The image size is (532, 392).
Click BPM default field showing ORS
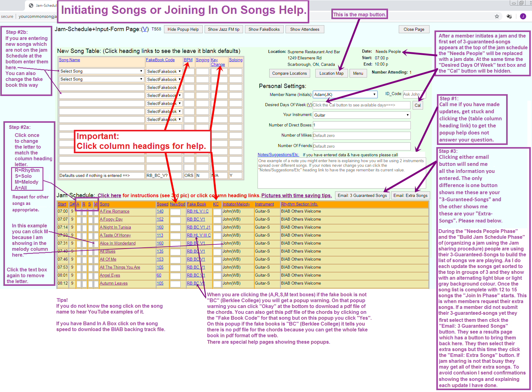(x=189, y=176)
